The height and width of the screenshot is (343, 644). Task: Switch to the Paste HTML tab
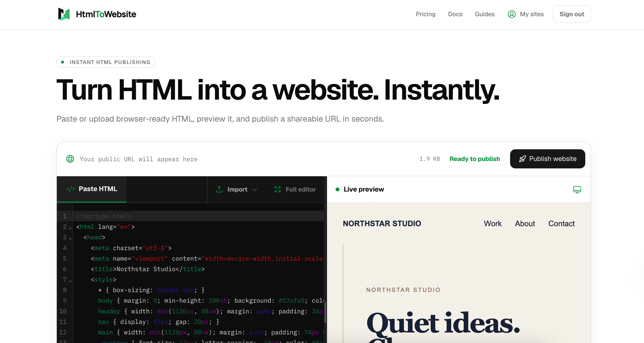coord(92,189)
